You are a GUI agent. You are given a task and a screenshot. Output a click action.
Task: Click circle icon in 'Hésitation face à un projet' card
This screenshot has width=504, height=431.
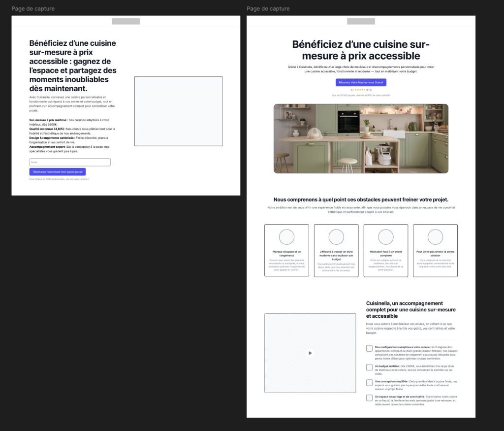[x=386, y=237]
